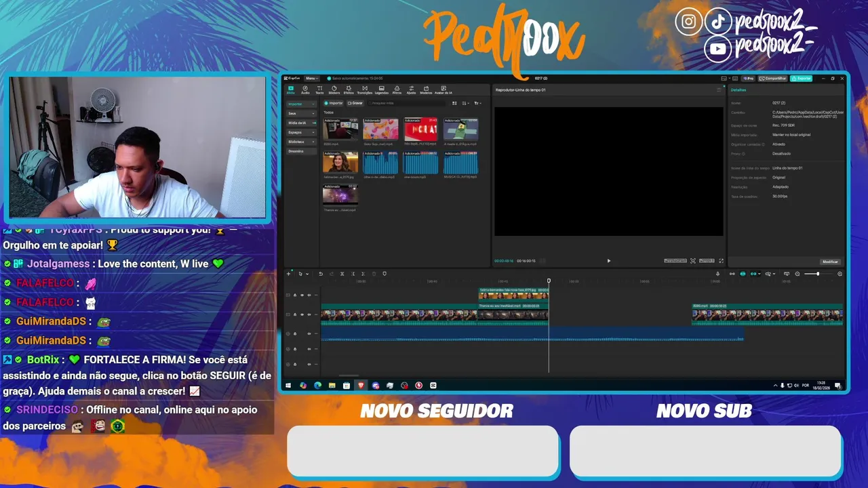Expand the Biblioteca sidebar section
This screenshot has width=868, height=488.
pyautogui.click(x=301, y=142)
